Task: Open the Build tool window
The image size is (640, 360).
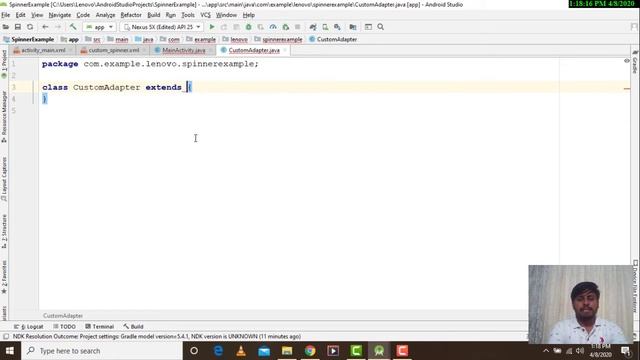Action: [133, 327]
